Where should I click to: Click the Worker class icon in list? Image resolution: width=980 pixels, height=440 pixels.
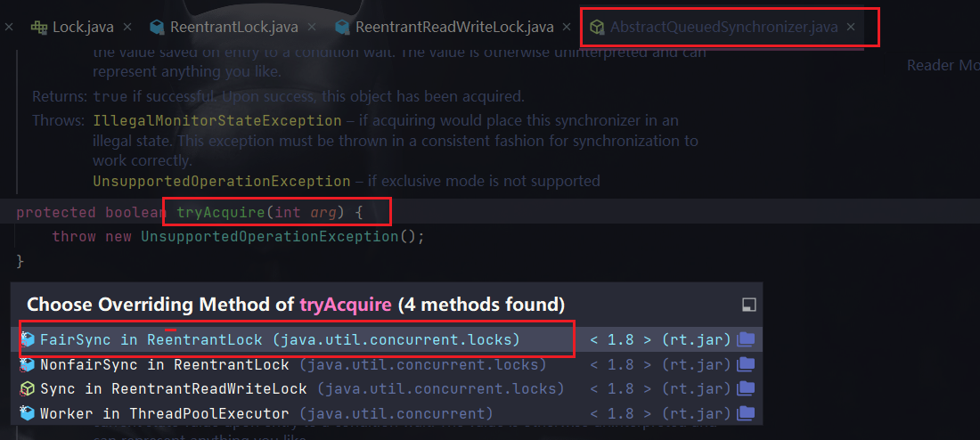pyautogui.click(x=28, y=413)
